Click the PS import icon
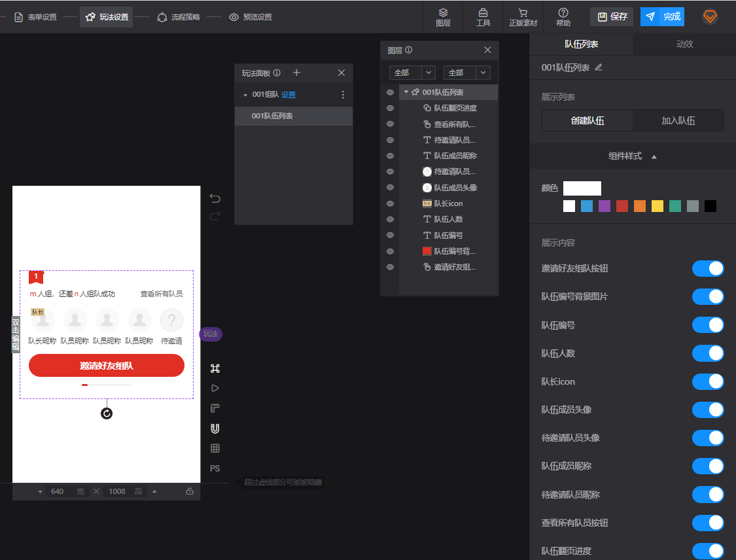Viewport: 736px width, 560px height. pyautogui.click(x=215, y=468)
